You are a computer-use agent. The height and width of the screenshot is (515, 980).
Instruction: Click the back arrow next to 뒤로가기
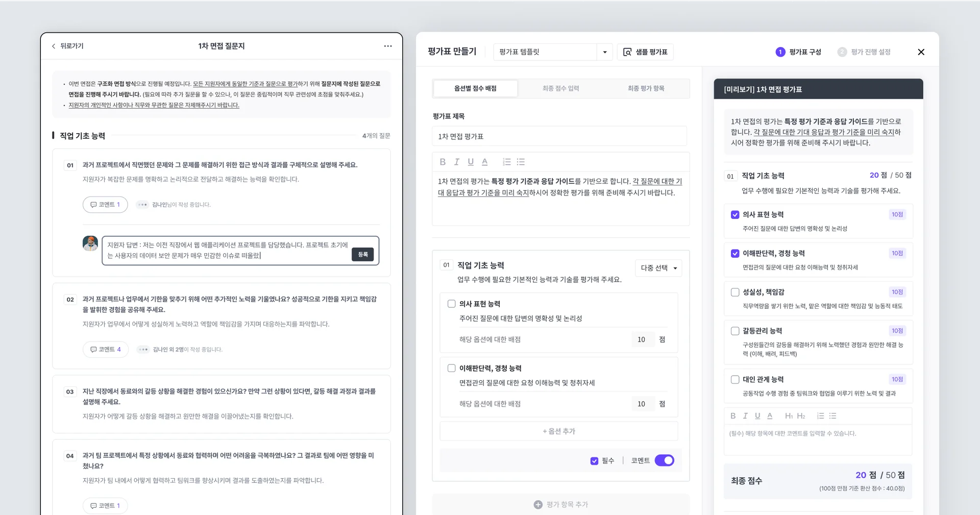point(54,46)
